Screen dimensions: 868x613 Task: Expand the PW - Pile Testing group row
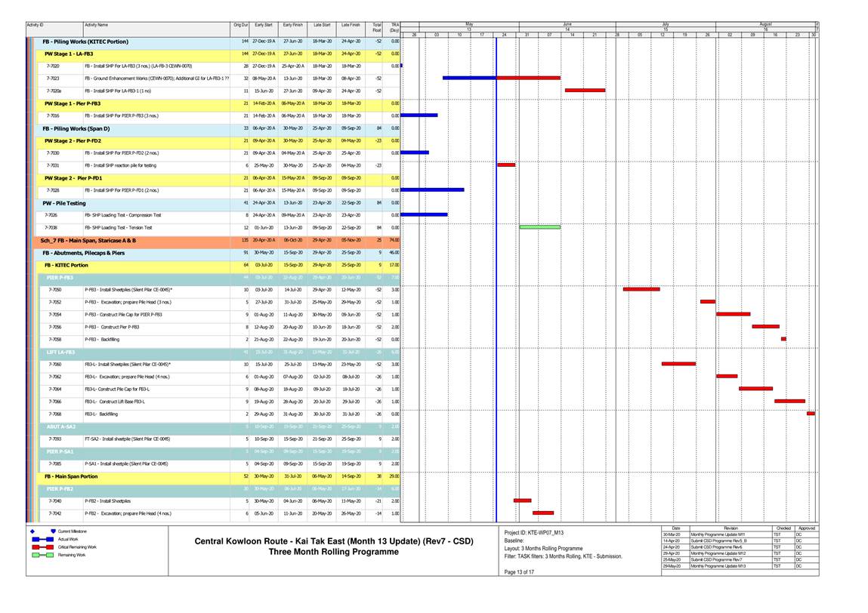(63, 203)
